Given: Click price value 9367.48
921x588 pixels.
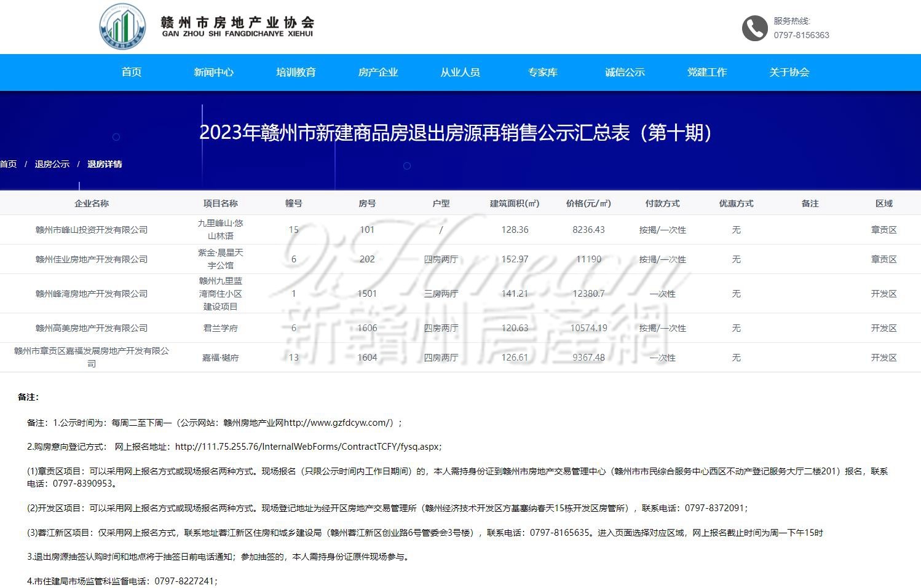Looking at the screenshot, I should pyautogui.click(x=588, y=358).
